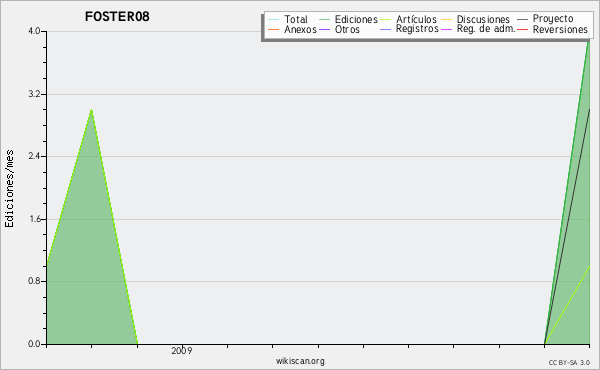The image size is (600, 370).
Task: Click the 3.2 y-axis tick label
Action: tap(34, 94)
